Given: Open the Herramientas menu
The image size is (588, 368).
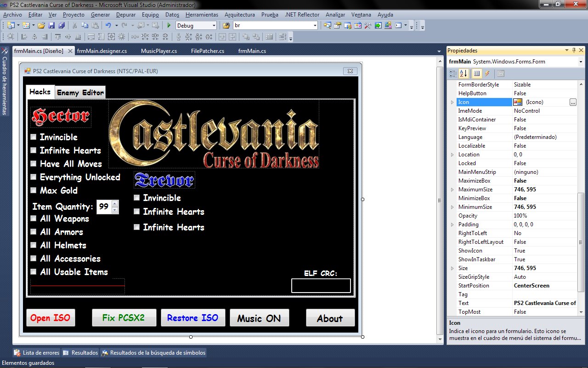Looking at the screenshot, I should point(202,15).
